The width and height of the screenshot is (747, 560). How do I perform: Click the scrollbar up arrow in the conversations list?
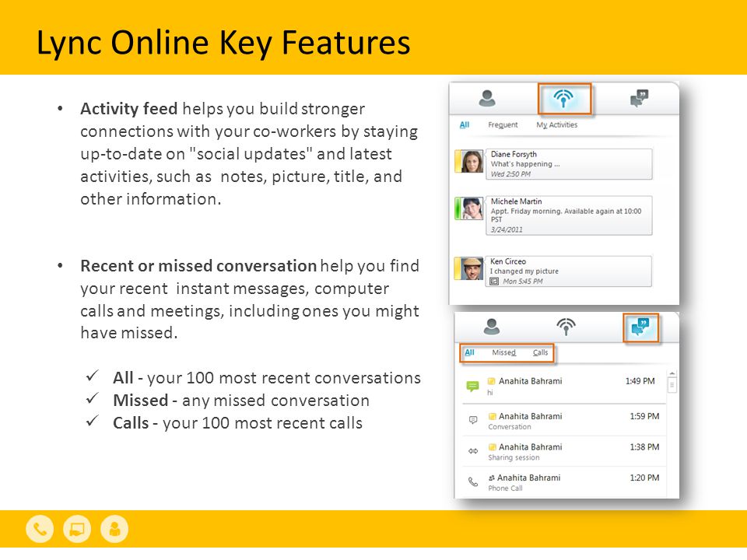pos(672,374)
